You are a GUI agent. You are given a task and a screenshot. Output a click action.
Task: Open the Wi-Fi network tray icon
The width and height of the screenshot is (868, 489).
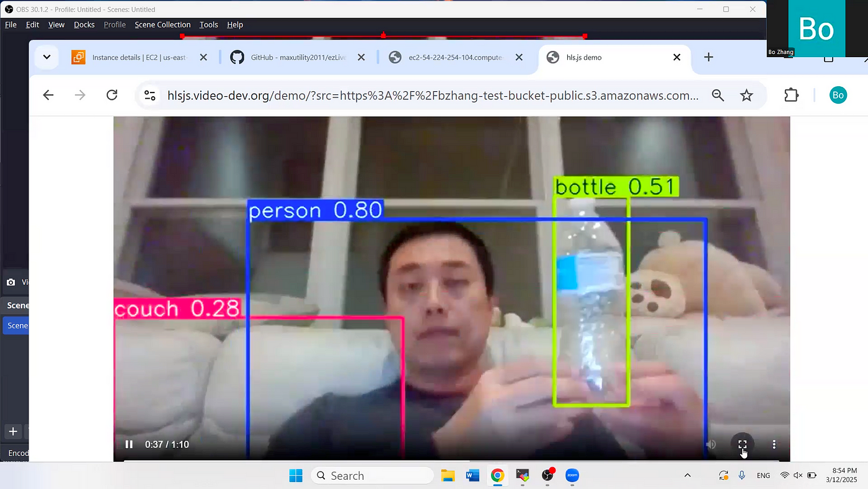click(784, 476)
